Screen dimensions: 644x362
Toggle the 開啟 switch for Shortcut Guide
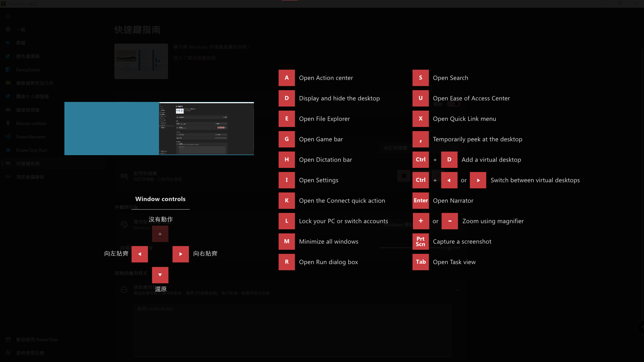click(453, 104)
